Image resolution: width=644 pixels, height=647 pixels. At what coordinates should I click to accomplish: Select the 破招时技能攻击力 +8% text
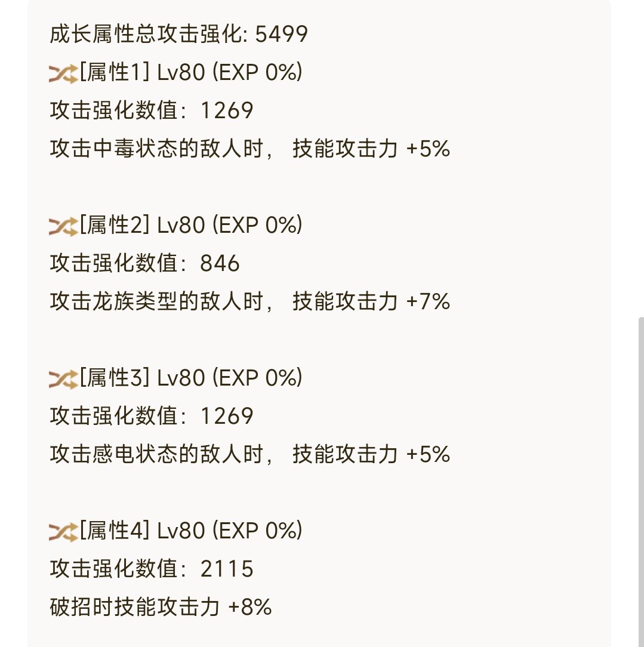tap(161, 607)
